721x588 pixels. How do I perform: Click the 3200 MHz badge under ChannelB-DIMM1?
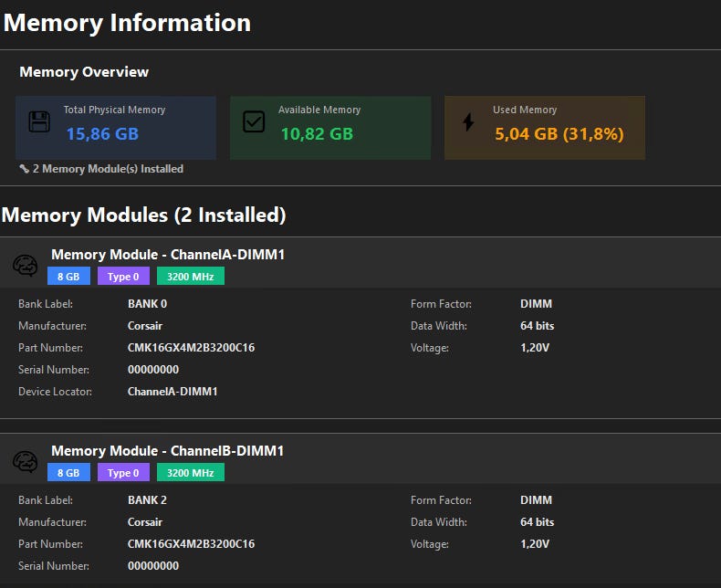coord(190,473)
